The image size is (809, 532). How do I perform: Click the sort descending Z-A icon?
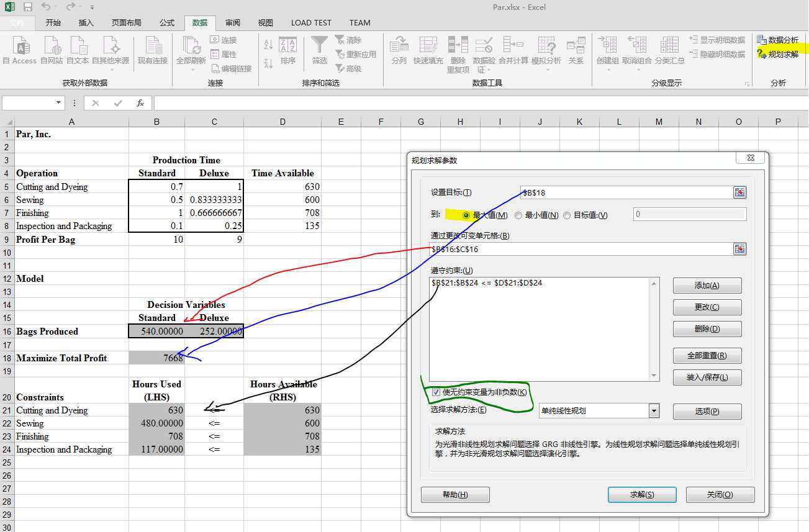[x=269, y=63]
